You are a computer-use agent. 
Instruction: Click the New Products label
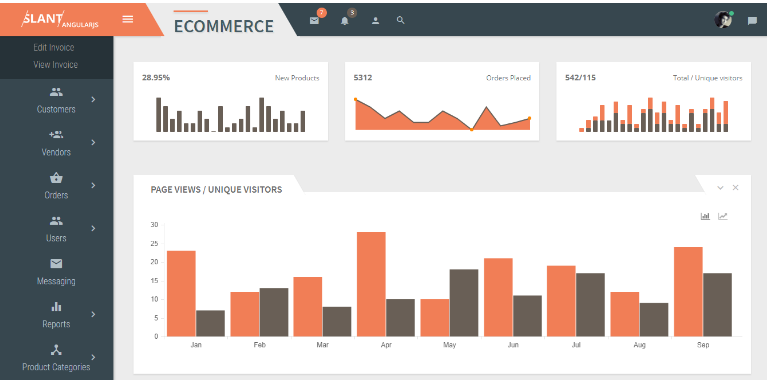[x=297, y=78]
